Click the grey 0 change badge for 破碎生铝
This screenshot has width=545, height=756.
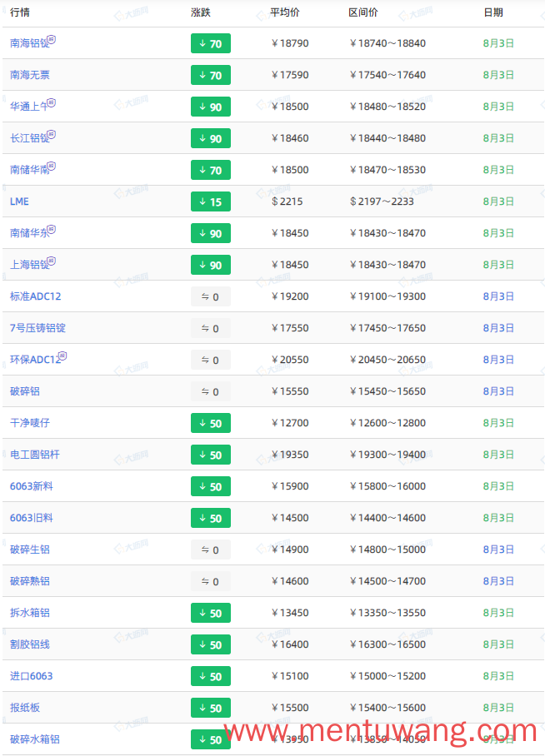211,550
